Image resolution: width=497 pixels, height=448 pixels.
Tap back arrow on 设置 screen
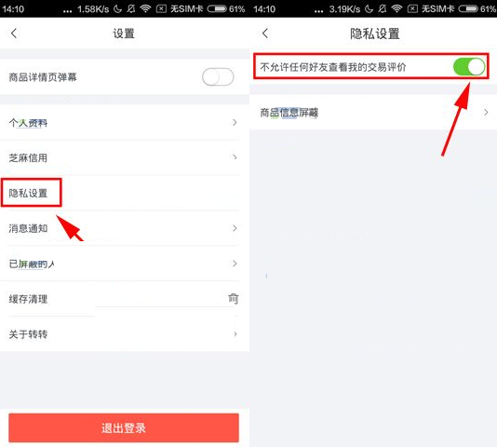(14, 34)
